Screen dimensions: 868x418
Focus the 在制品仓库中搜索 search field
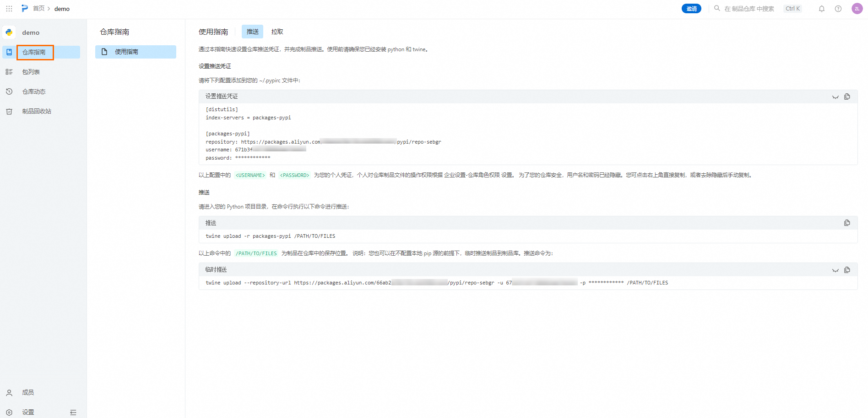[x=749, y=9]
